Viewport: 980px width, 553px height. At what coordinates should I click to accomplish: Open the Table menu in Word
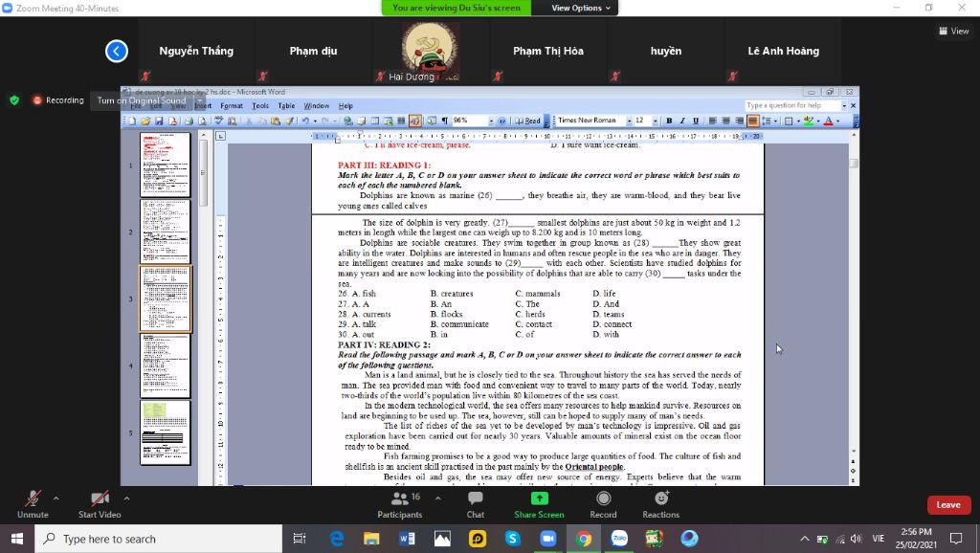286,105
